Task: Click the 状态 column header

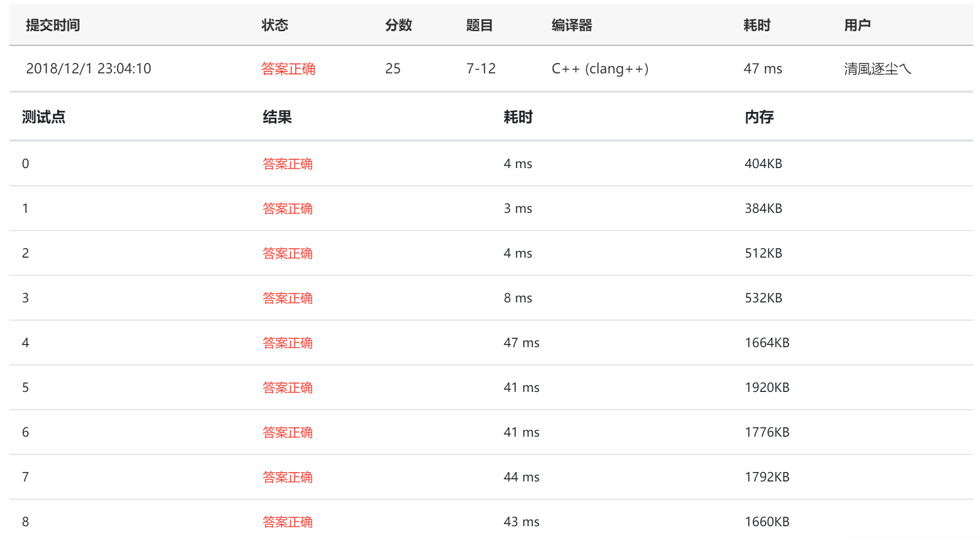Action: [x=275, y=25]
